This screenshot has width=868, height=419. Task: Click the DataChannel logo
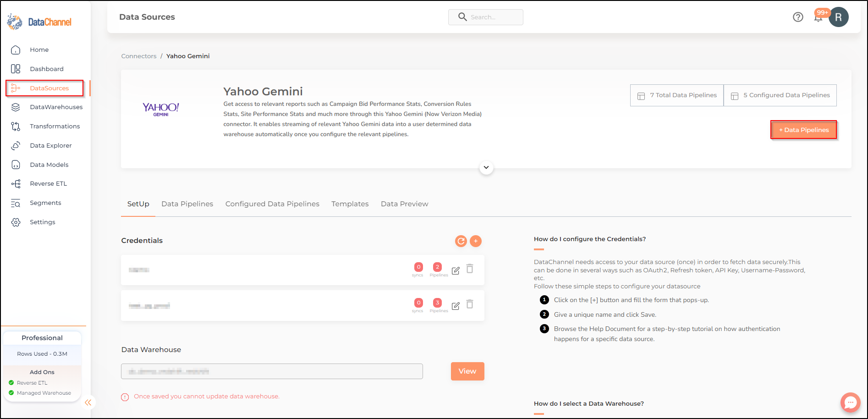(x=39, y=22)
